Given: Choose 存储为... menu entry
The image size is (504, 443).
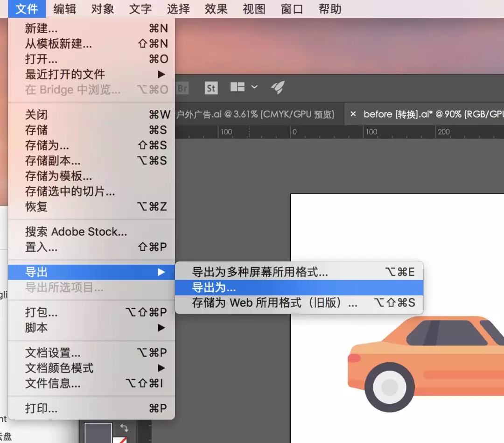Looking at the screenshot, I should [x=91, y=145].
